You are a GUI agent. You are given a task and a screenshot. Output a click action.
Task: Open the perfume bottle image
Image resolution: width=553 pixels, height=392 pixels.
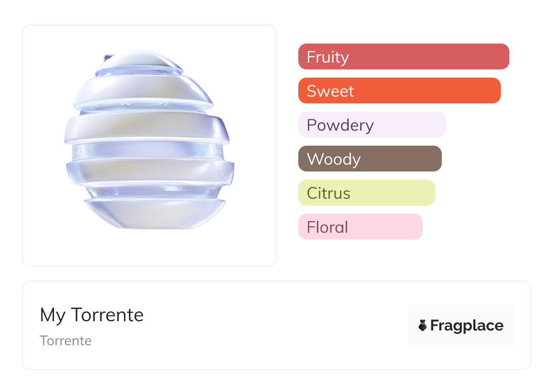point(149,145)
